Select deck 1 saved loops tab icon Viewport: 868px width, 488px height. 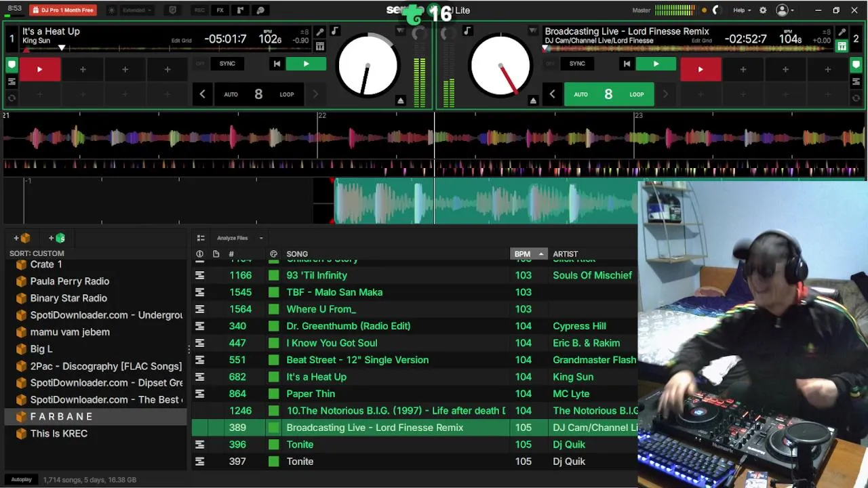(12, 98)
